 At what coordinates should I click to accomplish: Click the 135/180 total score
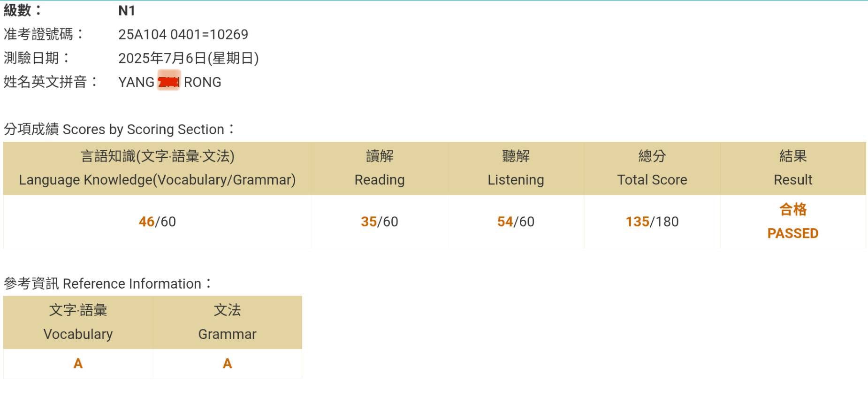[x=652, y=222]
